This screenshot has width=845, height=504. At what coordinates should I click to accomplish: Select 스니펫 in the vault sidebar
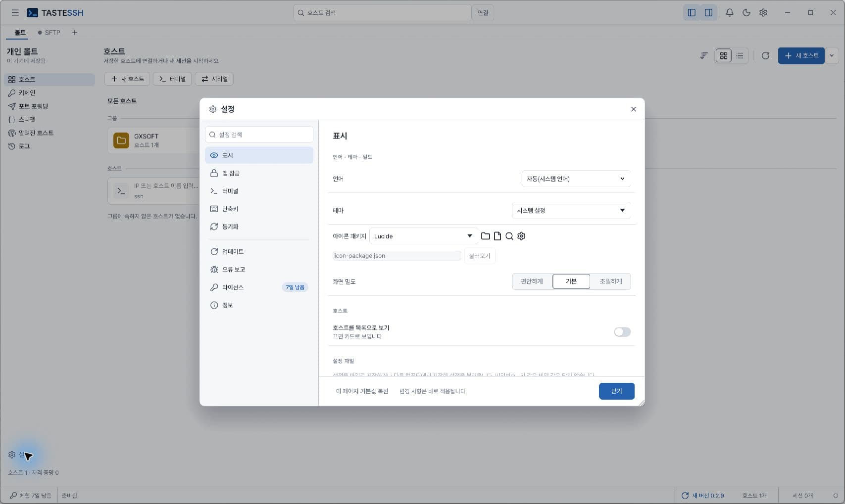(49, 119)
